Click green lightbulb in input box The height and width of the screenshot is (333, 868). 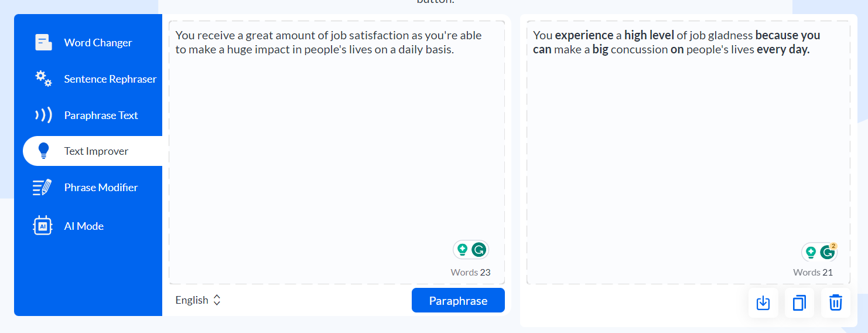point(462,250)
